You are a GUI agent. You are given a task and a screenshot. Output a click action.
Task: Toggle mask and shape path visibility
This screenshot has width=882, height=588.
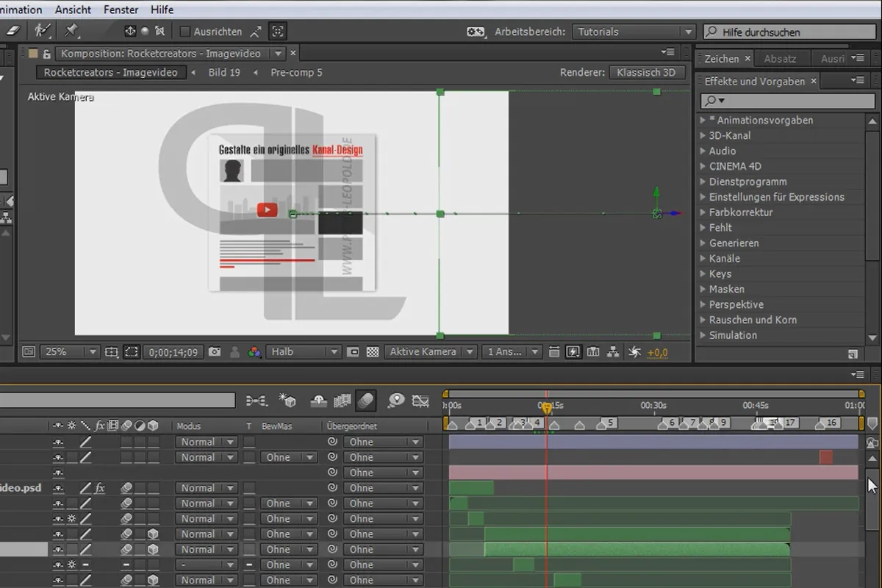131,352
